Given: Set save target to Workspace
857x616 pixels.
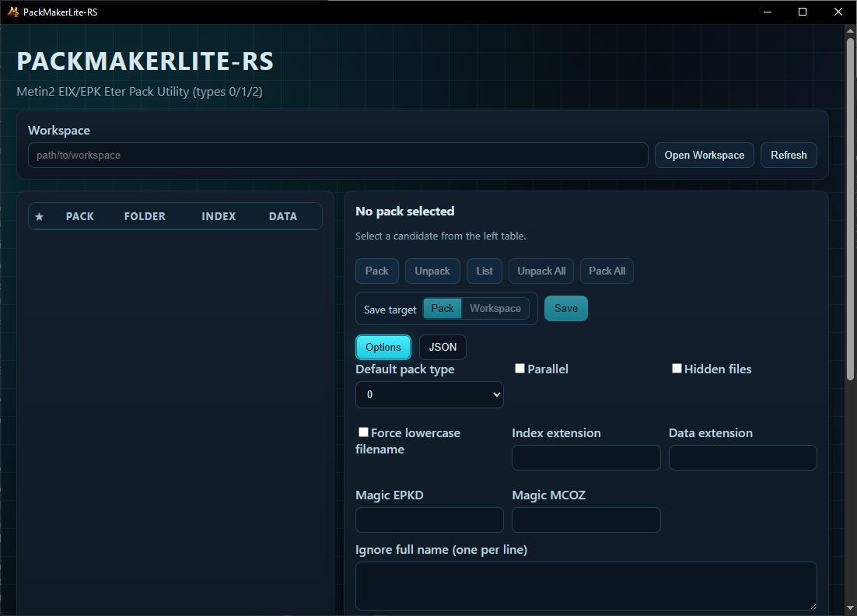Looking at the screenshot, I should [x=495, y=308].
